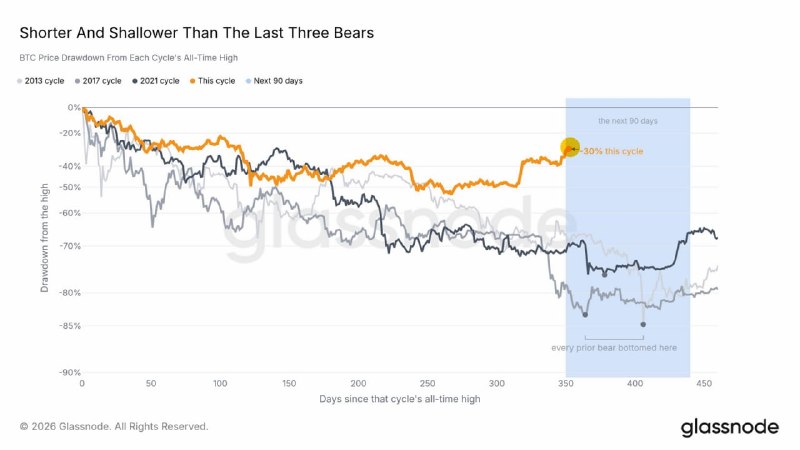
Task: Click the 2013 cycle bottom dot marker
Action: 643,324
